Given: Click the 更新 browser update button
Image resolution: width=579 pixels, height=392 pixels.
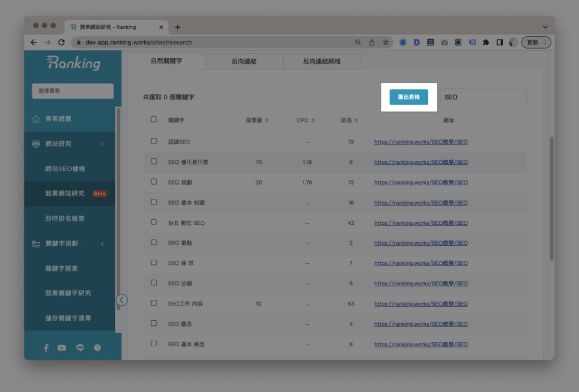Looking at the screenshot, I should pos(536,42).
